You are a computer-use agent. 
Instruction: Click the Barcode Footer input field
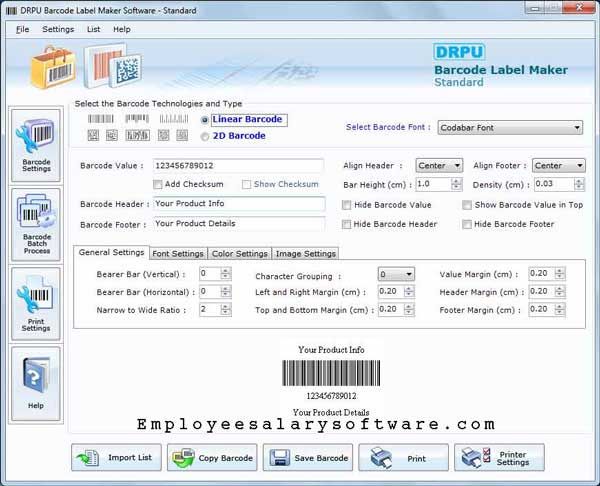click(x=239, y=223)
